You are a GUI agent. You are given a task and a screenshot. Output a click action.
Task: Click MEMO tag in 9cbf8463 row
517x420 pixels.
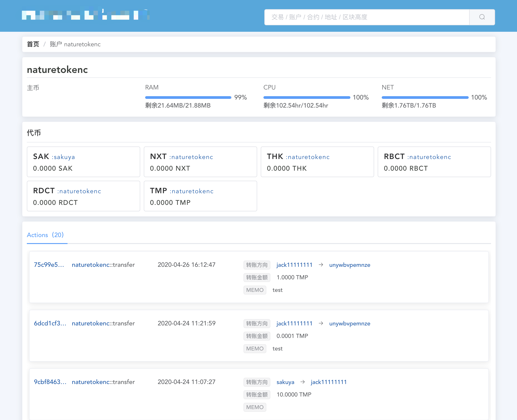[255, 407]
